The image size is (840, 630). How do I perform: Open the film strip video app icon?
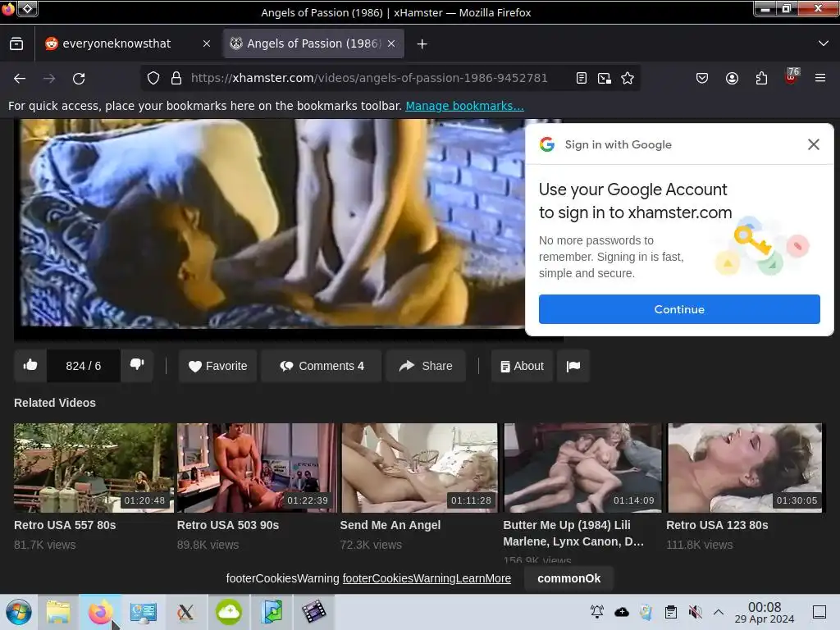tap(314, 612)
